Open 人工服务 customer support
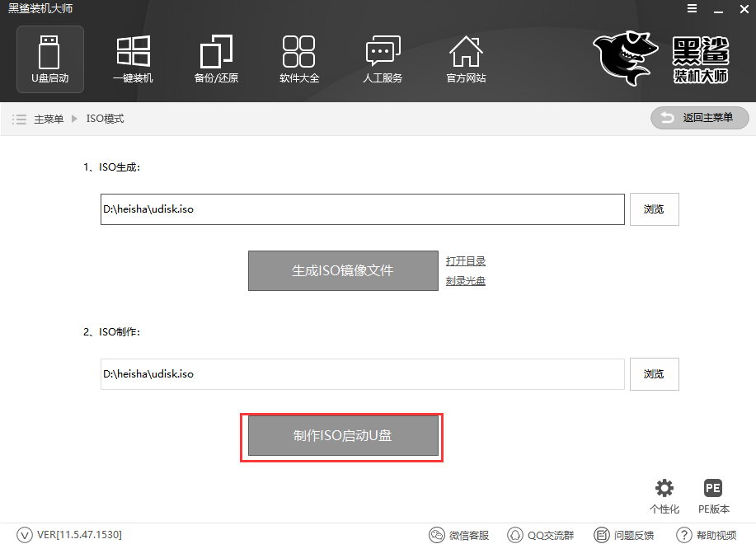Viewport: 756px width, 544px height. 383,59
